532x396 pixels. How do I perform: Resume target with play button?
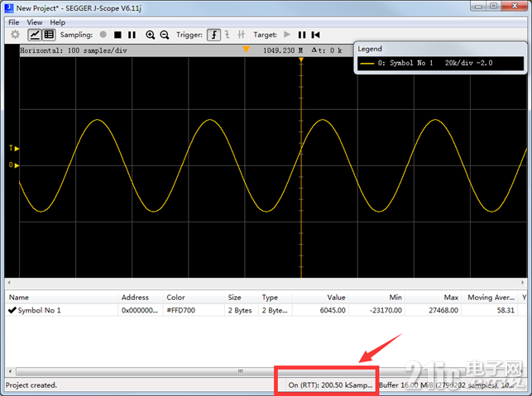pos(287,34)
